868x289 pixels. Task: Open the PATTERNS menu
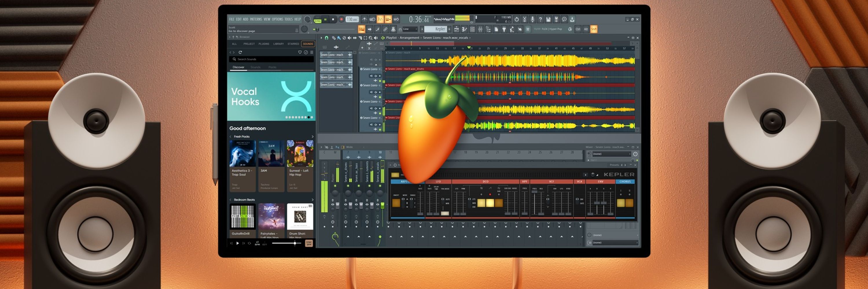tap(256, 19)
